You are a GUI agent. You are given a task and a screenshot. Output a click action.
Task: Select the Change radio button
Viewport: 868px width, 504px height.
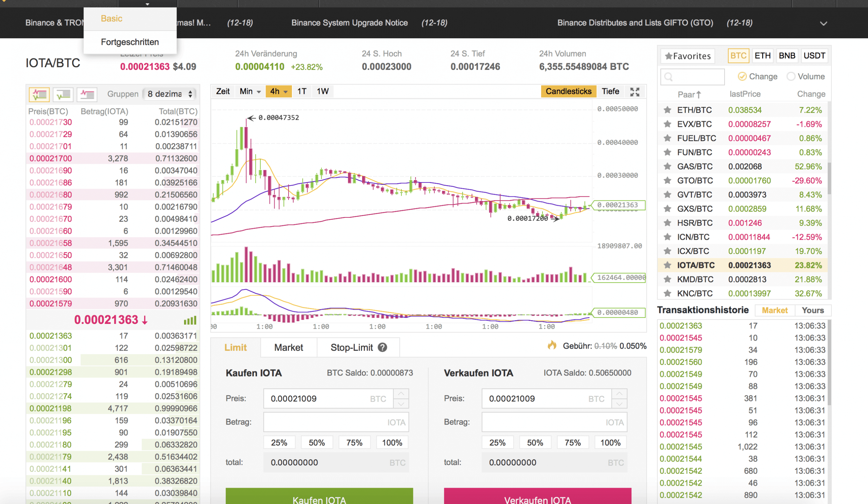[742, 76]
